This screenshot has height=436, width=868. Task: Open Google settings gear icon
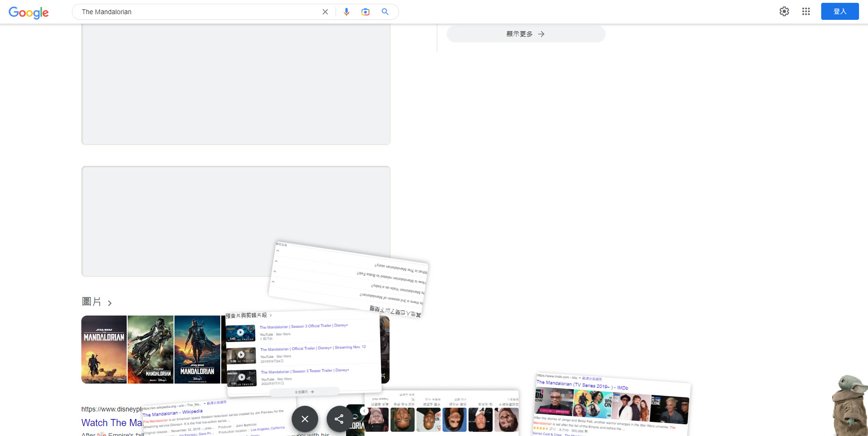pyautogui.click(x=784, y=11)
